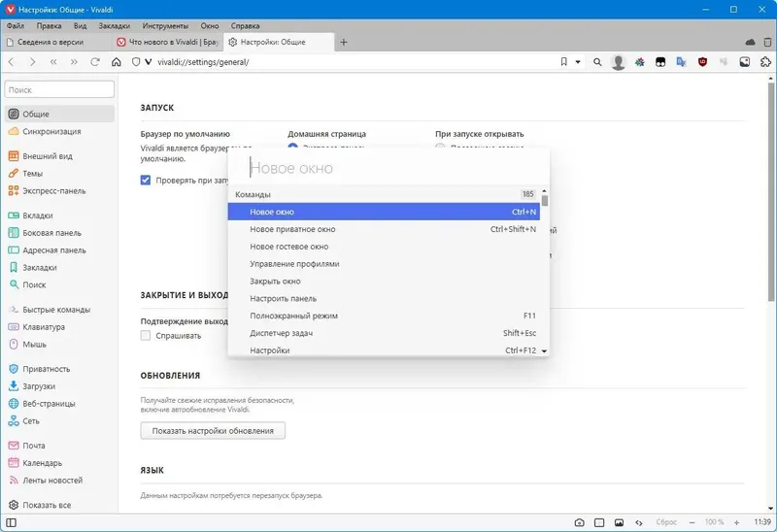Capture the page with camera icon
The image size is (777, 532).
579,522
